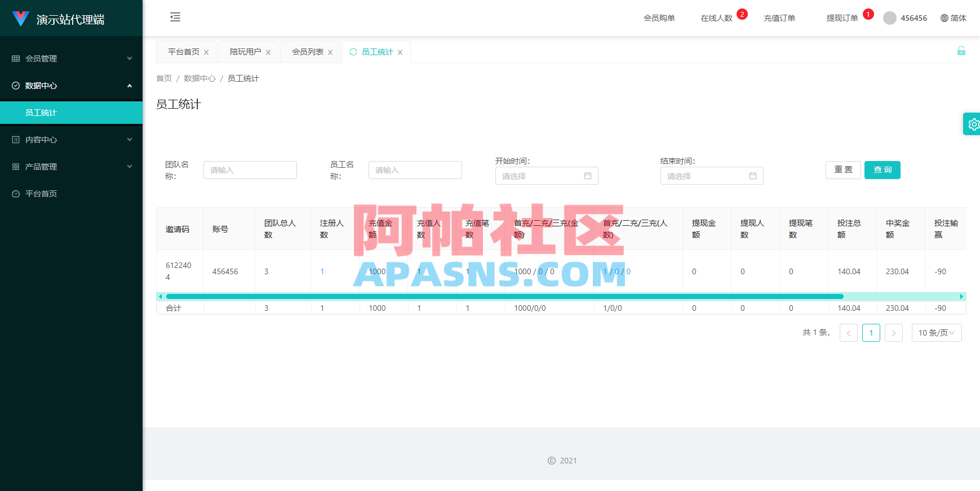Focus the 员工名称 input field
This screenshot has height=491, width=980.
415,170
